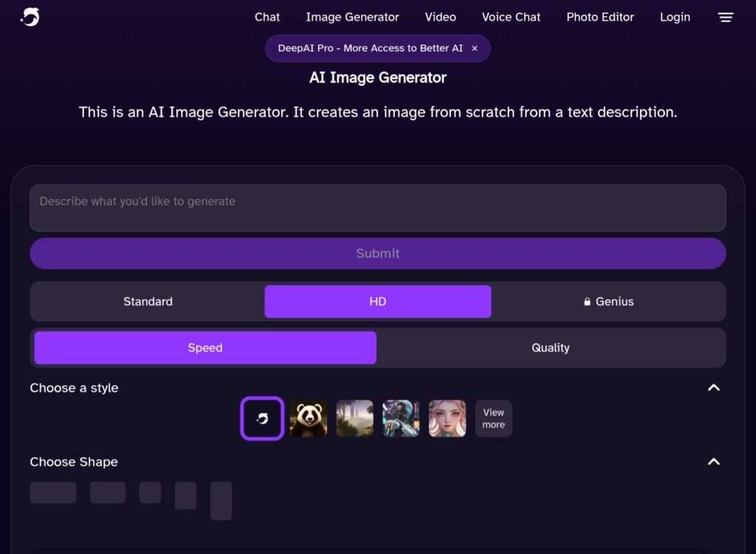Click the View more styles button
The image size is (756, 554).
point(492,418)
